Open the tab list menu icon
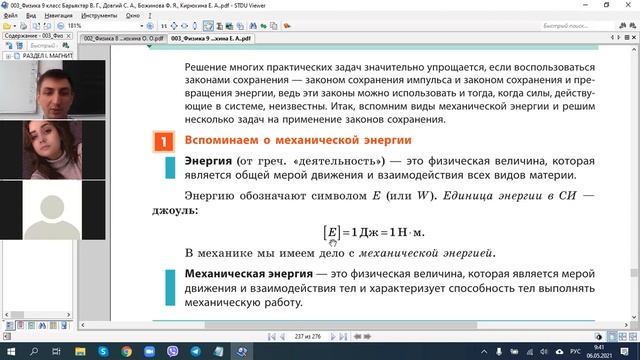This screenshot has width=640, height=360. tap(627, 38)
